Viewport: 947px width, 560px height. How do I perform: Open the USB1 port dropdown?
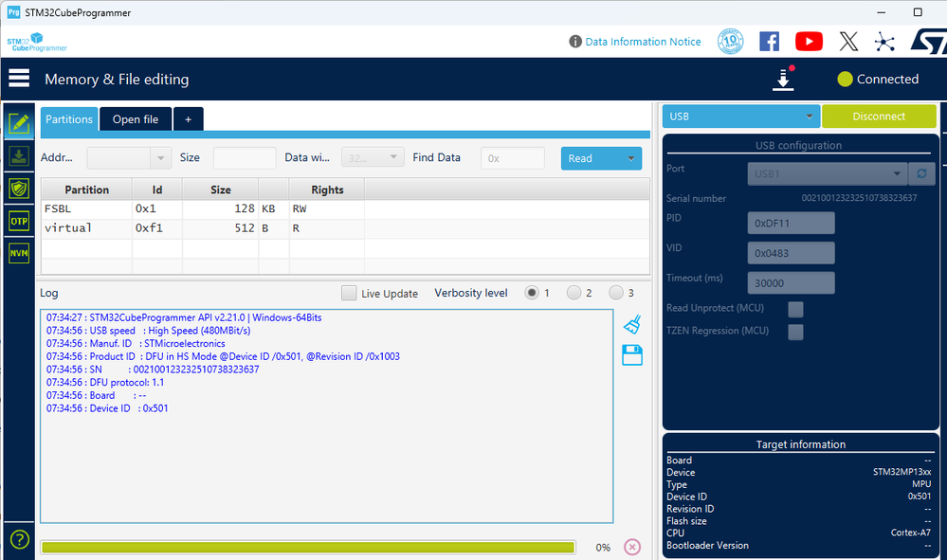coord(827,173)
